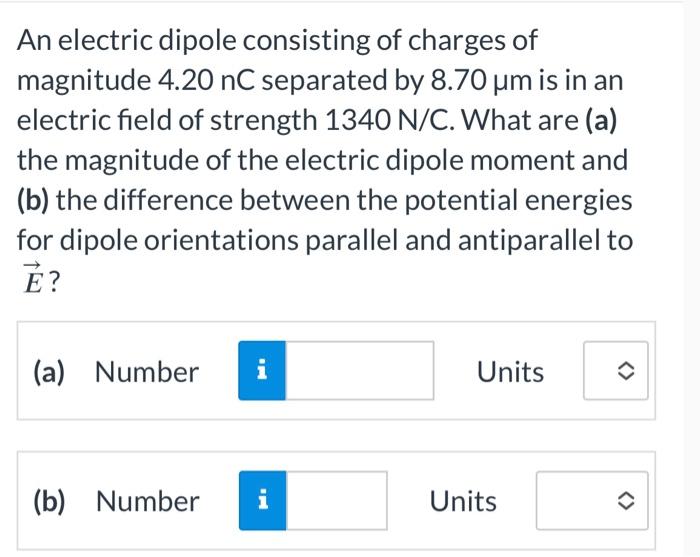700x557 pixels.
Task: Click the chevron arrows in part (a) units selector
Action: [x=625, y=371]
